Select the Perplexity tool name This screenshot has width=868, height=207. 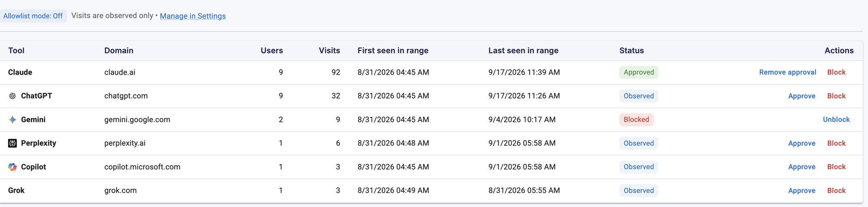(x=39, y=143)
